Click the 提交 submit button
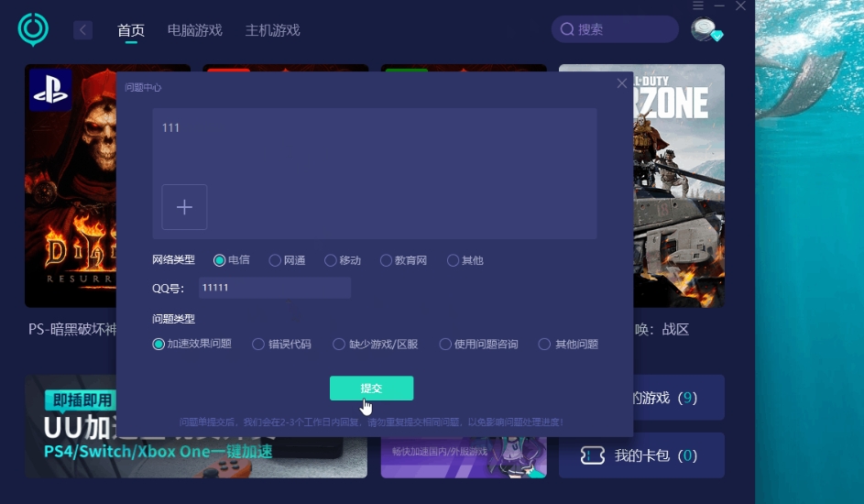864x504 pixels. [371, 389]
